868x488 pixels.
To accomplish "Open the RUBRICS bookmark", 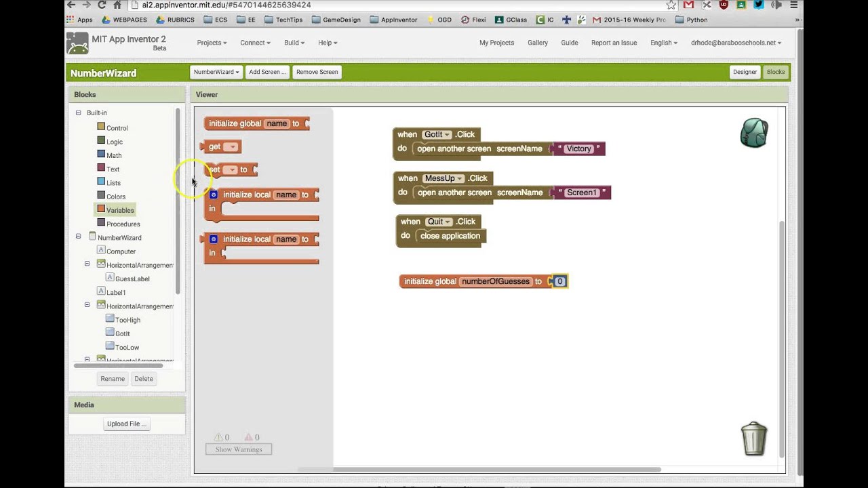I will [175, 20].
